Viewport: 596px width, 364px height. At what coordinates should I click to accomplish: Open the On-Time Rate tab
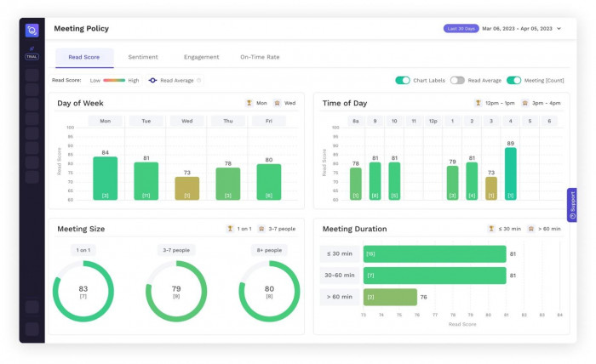(260, 57)
